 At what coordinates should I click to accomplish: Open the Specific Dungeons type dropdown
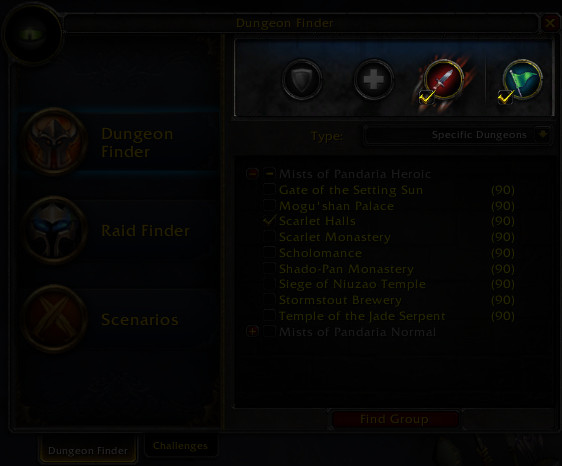457,135
